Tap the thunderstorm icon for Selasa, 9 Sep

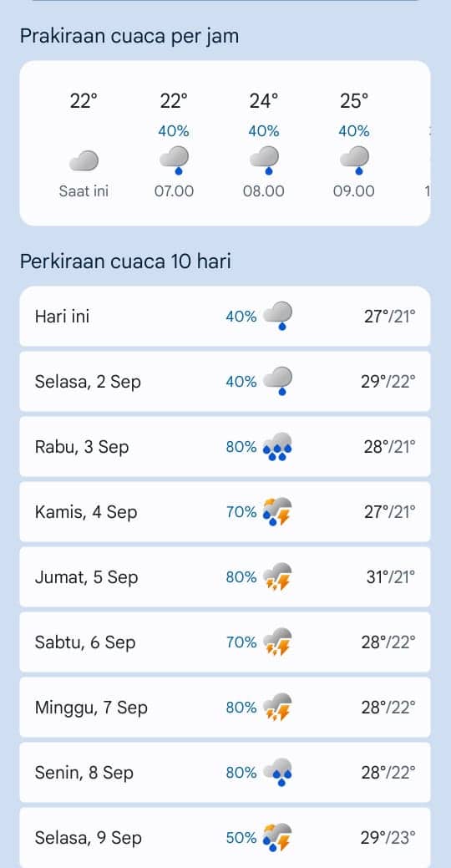[277, 838]
